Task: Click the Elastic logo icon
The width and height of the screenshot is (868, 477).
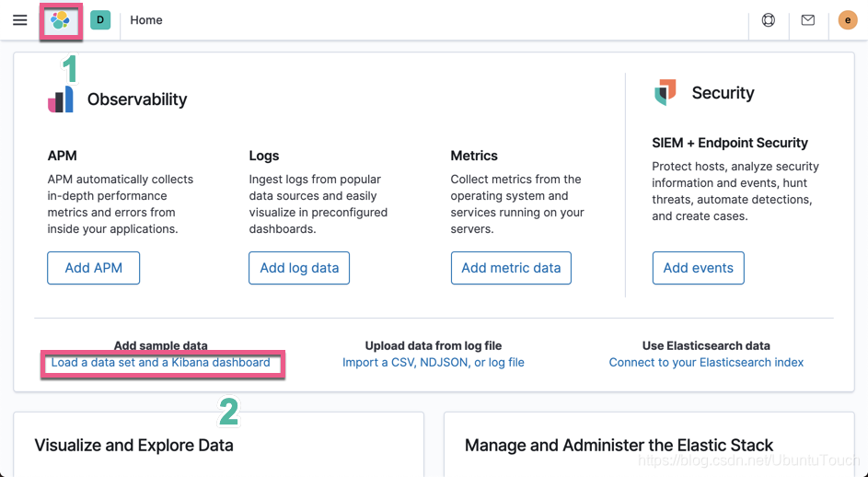Action: pyautogui.click(x=60, y=20)
